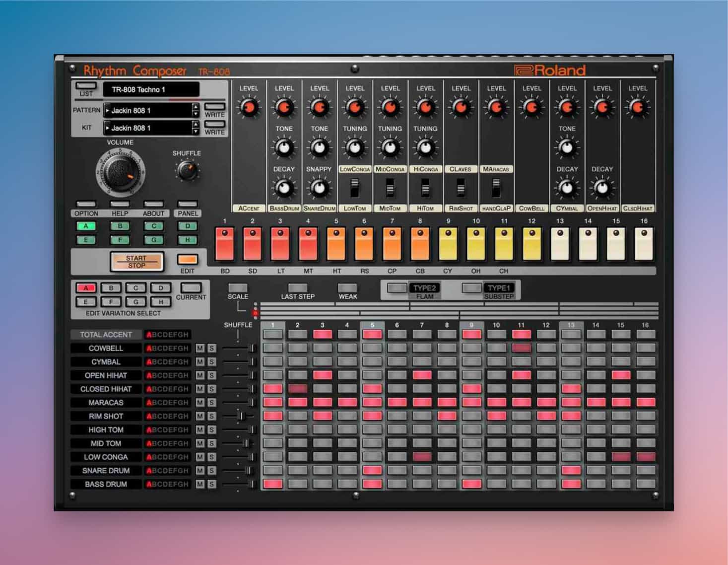Click the WRITE button next to PATTERN
Screen dimensions: 728x565
click(214, 106)
